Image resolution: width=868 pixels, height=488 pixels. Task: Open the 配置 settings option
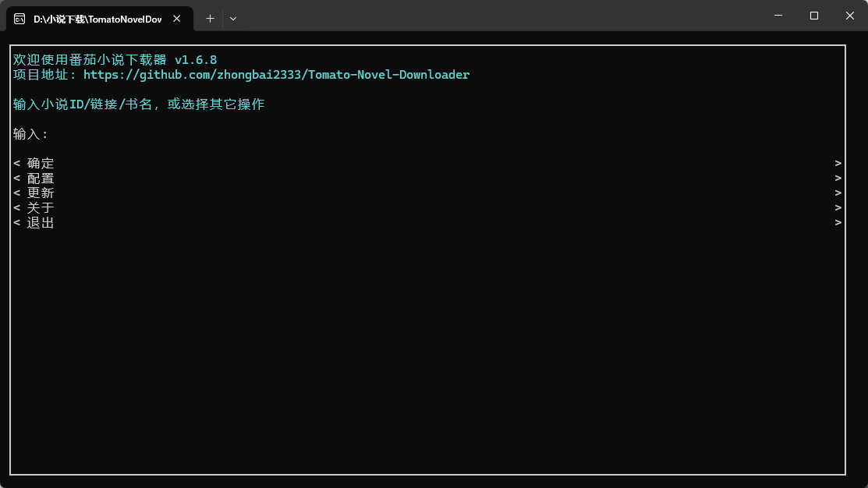tap(427, 179)
